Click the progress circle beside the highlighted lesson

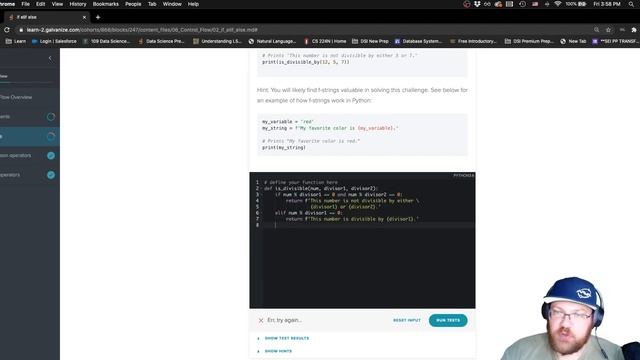(x=51, y=136)
